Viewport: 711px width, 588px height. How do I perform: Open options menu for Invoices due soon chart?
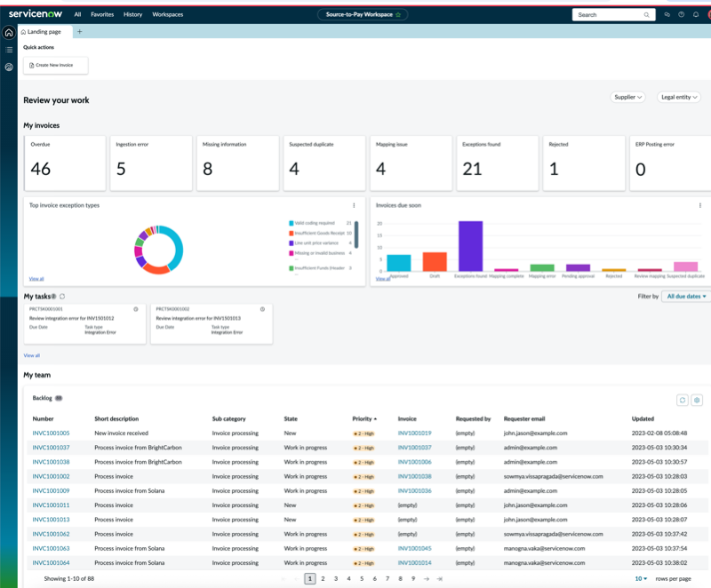pos(699,205)
